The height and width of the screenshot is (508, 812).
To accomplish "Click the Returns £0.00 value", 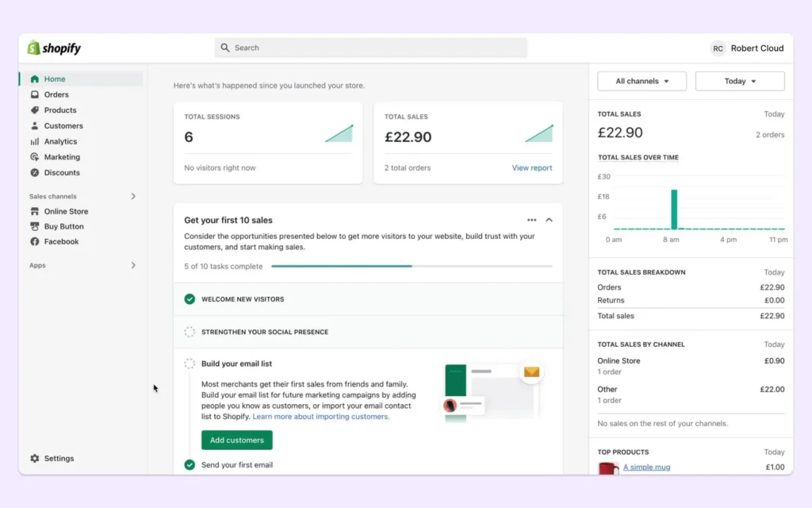I will click(x=774, y=300).
